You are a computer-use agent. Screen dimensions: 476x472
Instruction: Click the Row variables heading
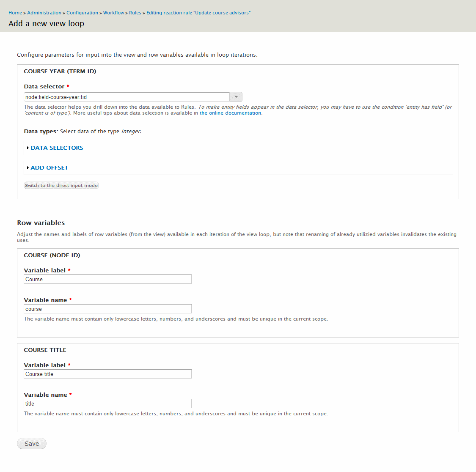40,222
